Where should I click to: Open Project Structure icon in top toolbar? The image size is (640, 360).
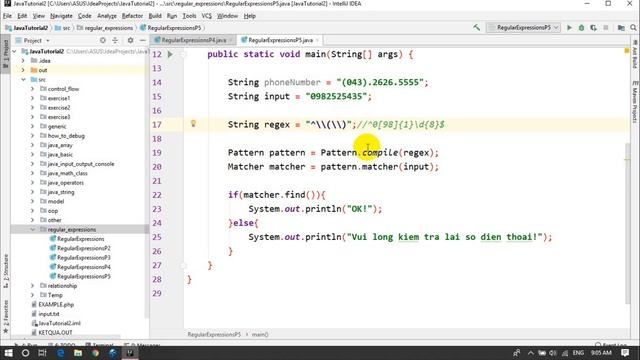coord(621,28)
